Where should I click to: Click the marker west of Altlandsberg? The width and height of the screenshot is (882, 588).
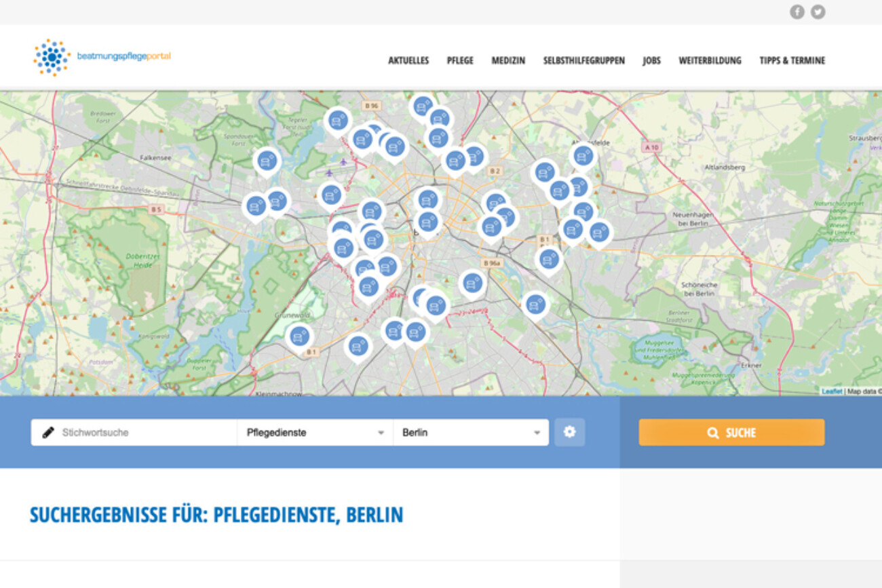[x=583, y=156]
